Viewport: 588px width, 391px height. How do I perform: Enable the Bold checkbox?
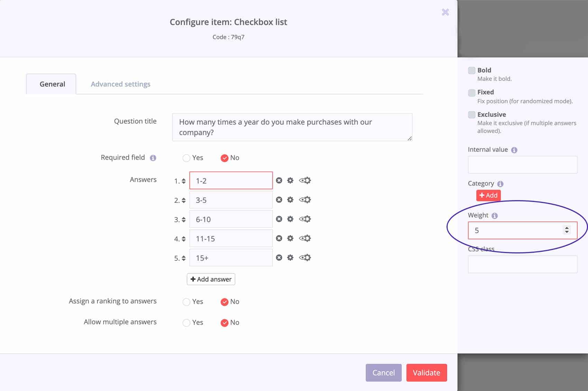pos(472,71)
